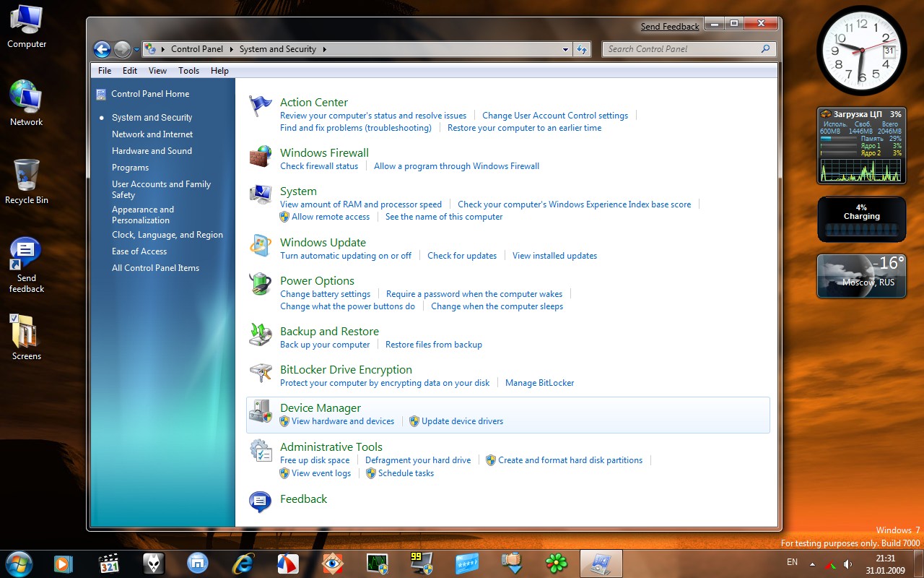Open the Tools menu

[x=189, y=71]
